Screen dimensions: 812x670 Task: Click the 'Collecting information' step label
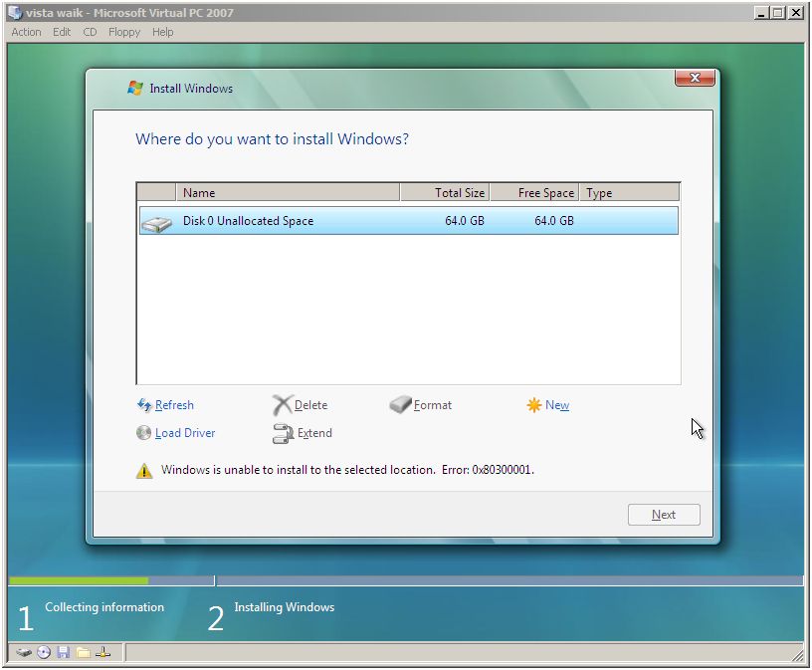104,606
